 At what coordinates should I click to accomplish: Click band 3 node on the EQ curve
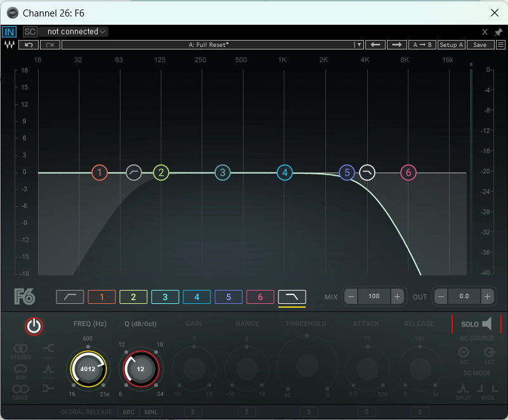click(221, 172)
